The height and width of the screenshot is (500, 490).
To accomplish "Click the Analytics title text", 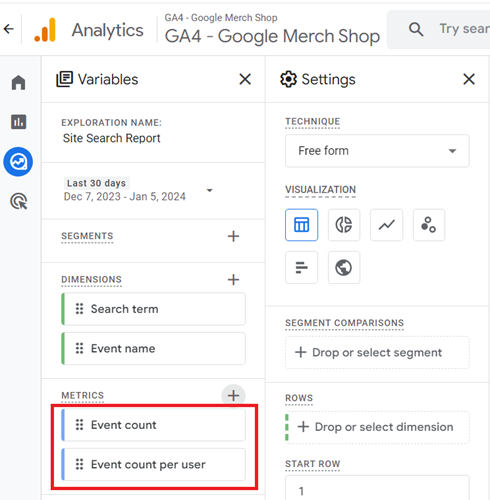I will point(107,30).
